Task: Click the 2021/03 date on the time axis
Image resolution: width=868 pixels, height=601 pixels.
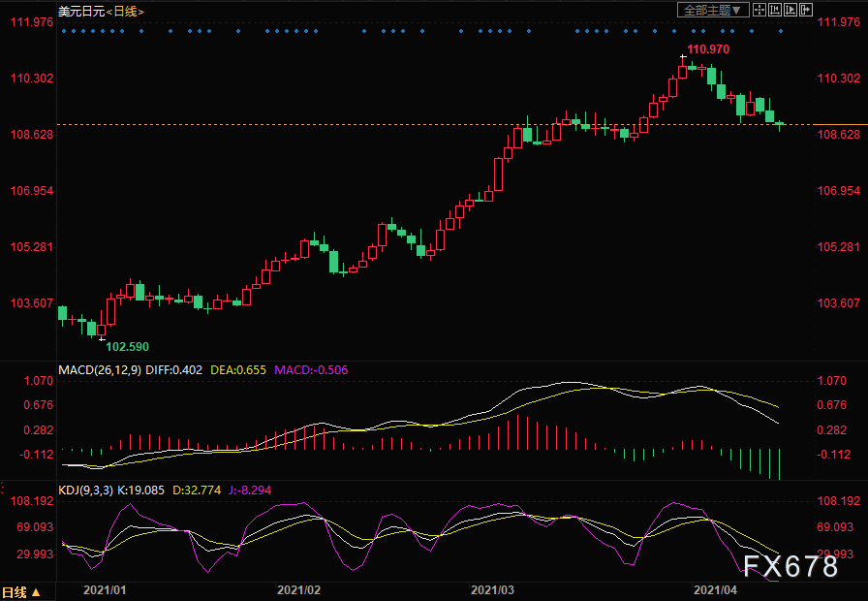Action: point(492,589)
